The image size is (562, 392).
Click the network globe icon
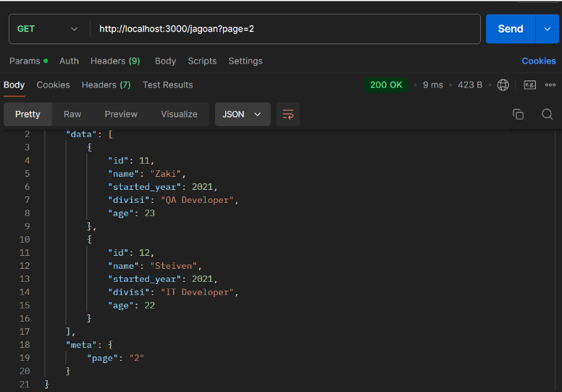coord(503,85)
